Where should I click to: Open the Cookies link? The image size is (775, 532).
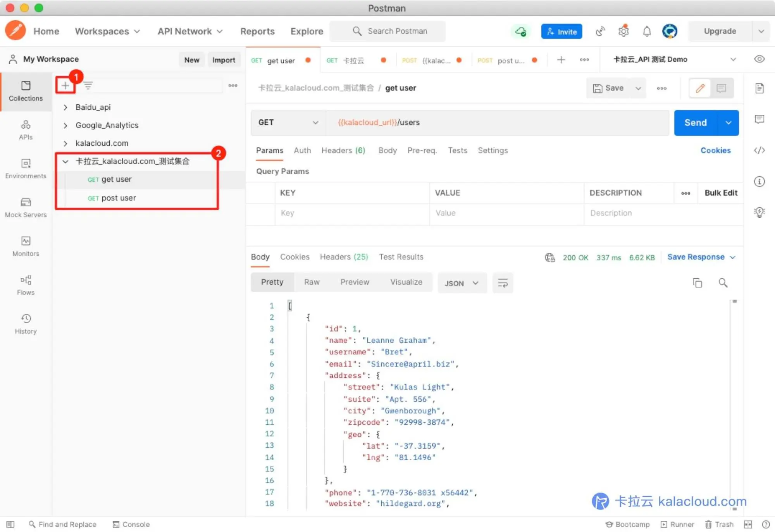click(715, 150)
